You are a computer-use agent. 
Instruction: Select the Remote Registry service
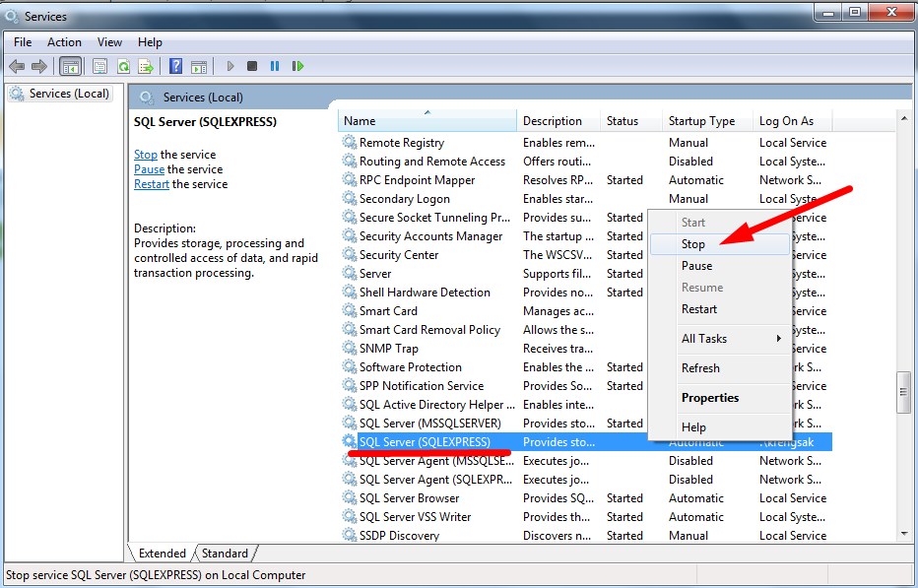(585, 143)
